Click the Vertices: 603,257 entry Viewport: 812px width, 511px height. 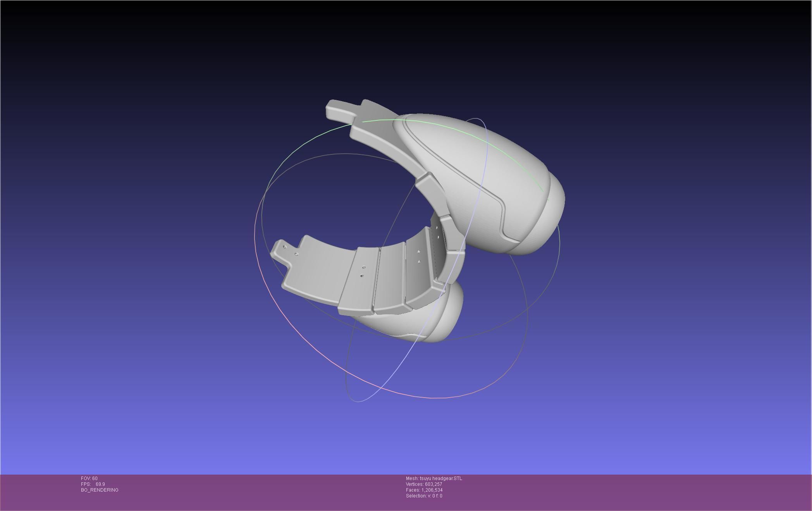(424, 484)
